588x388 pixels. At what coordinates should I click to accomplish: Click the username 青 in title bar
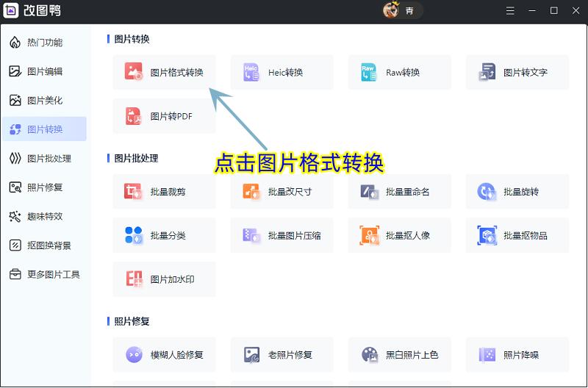pos(409,10)
